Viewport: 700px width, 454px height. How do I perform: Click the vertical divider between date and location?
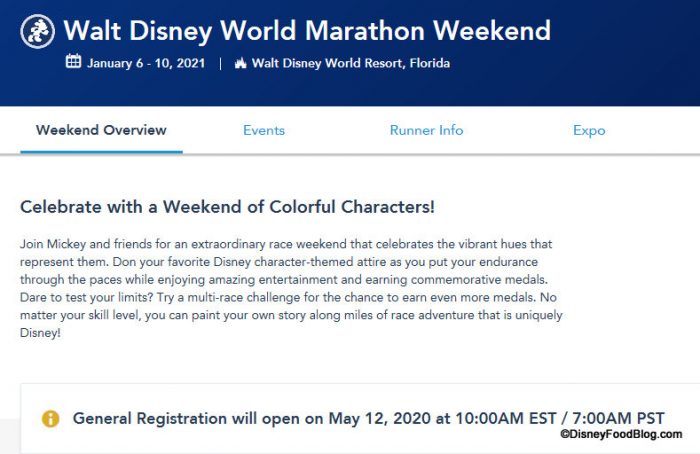point(220,63)
